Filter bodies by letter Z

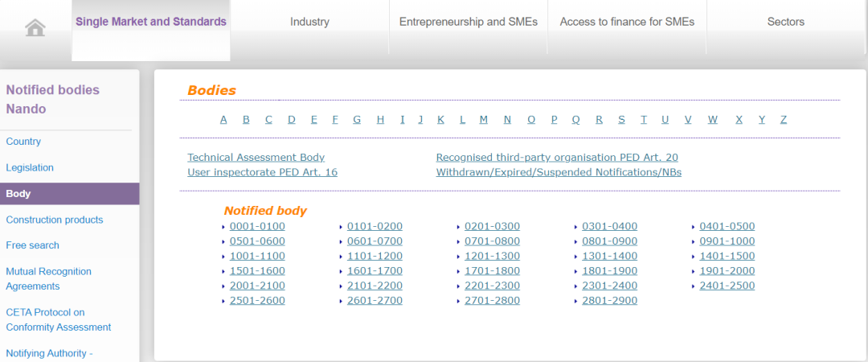[784, 120]
